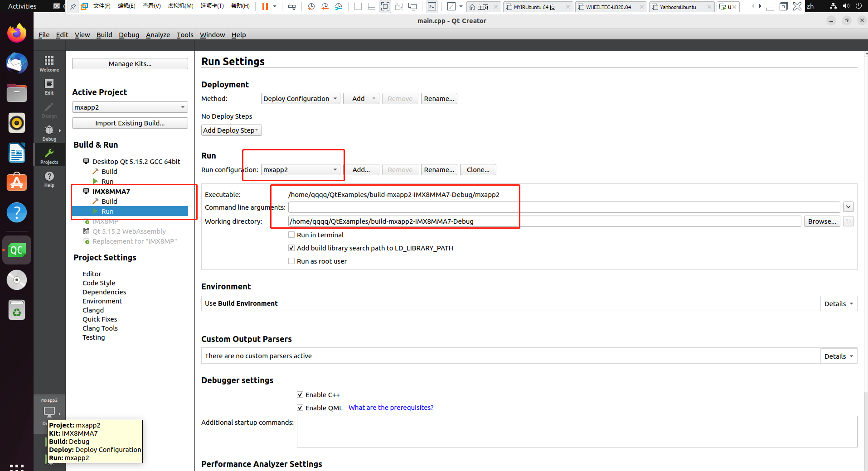Open the Active Project mxapp2 dropdown

point(130,107)
